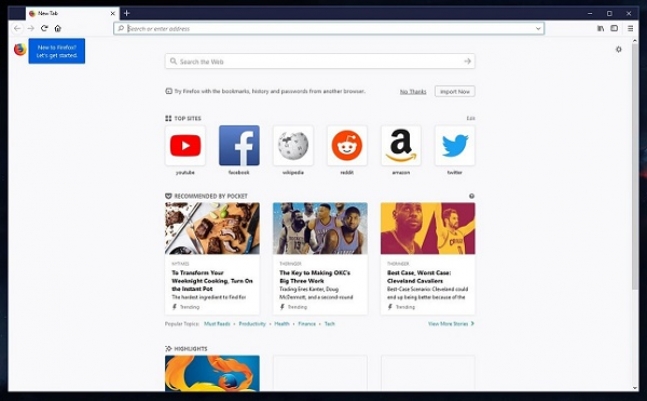Open the Instant Pot cooking article thumbnail
647x401 pixels.
pyautogui.click(x=213, y=228)
